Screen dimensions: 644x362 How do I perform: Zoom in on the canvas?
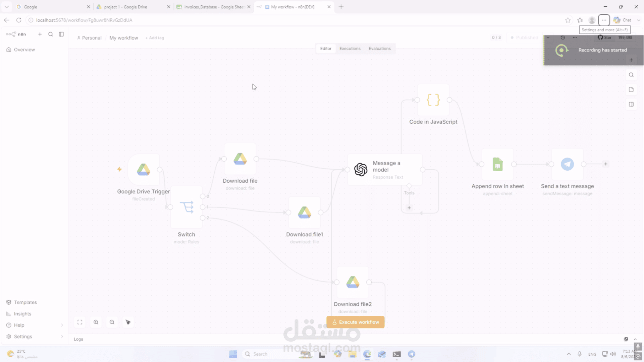96,322
